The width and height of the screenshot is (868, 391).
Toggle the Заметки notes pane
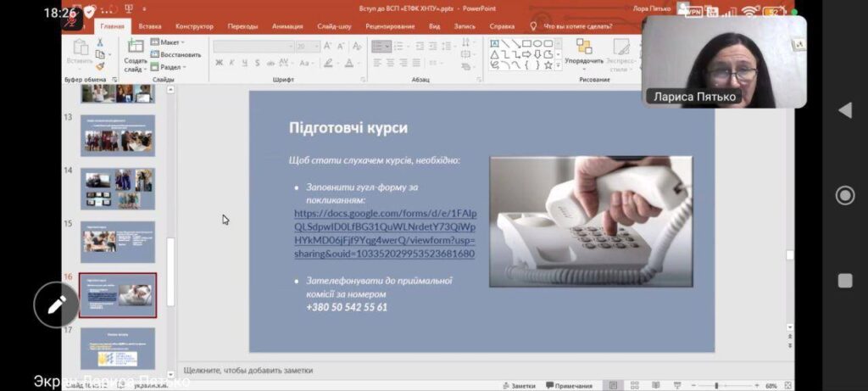click(x=518, y=385)
